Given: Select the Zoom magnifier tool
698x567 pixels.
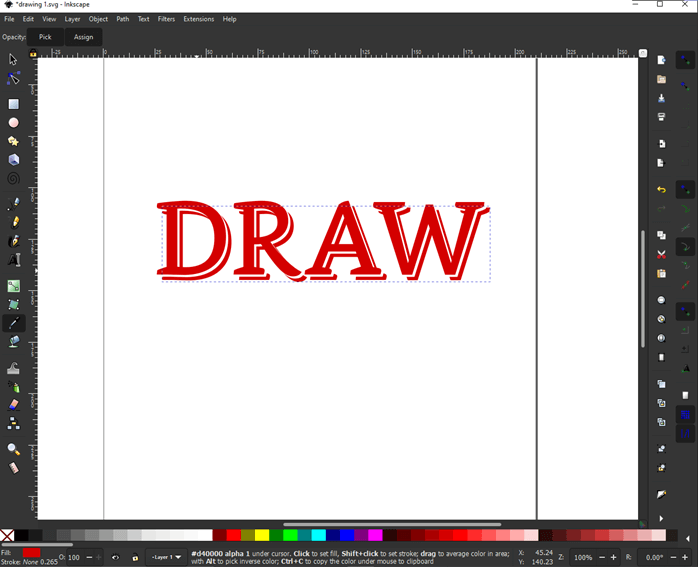Looking at the screenshot, I should click(13, 449).
